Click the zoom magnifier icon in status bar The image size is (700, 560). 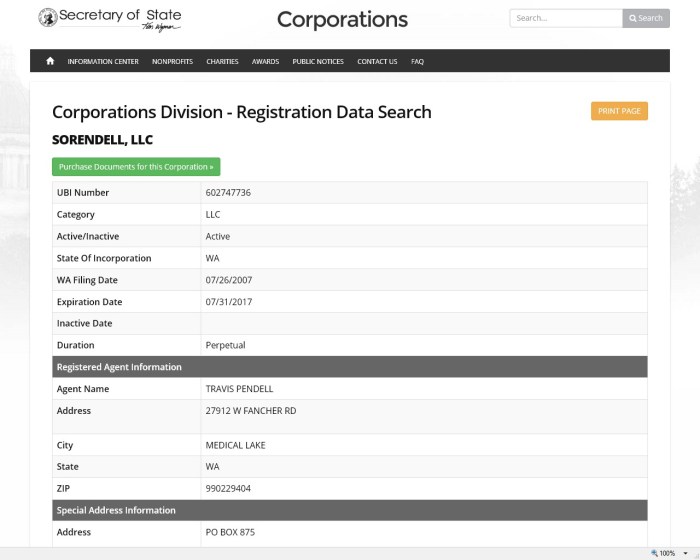(x=654, y=553)
